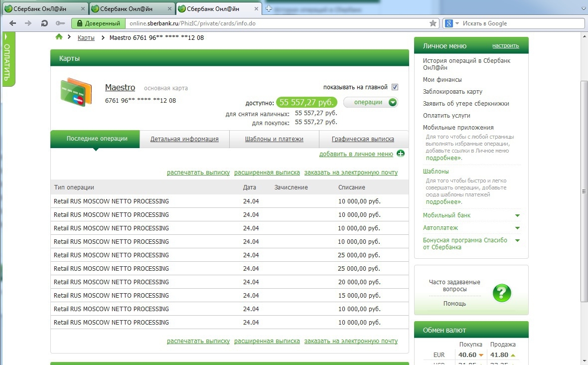588x365 pixels.
Task: Expand the 'Мобильный банк' section
Action: coord(518,215)
